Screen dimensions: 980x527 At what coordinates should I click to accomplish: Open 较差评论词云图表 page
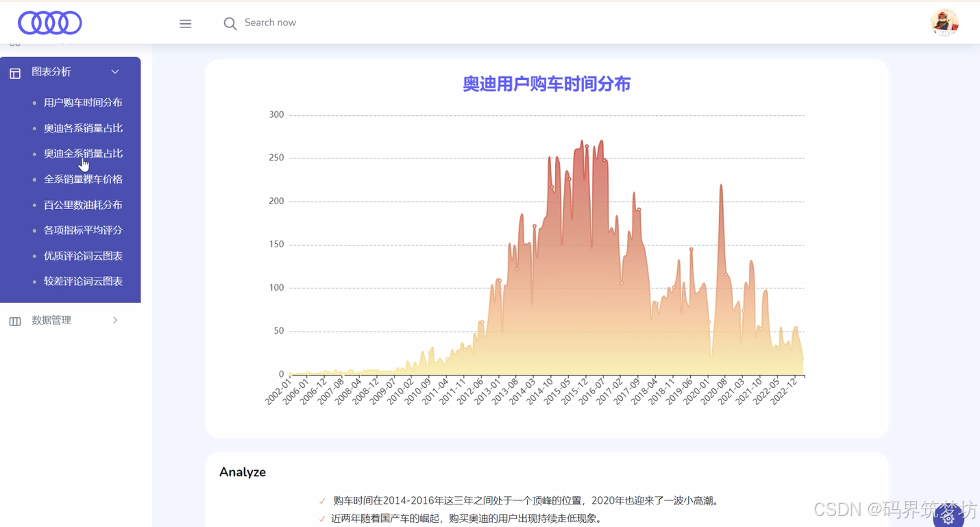pyautogui.click(x=83, y=281)
